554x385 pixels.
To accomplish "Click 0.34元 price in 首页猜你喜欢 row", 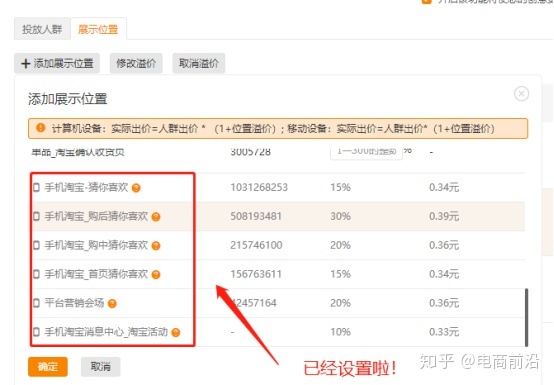I will coord(444,274).
